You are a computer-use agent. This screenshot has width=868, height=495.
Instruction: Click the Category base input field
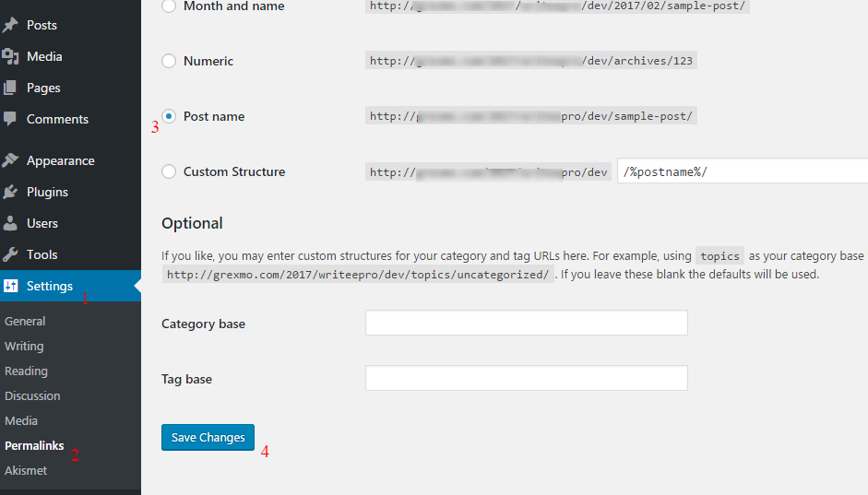click(x=527, y=323)
